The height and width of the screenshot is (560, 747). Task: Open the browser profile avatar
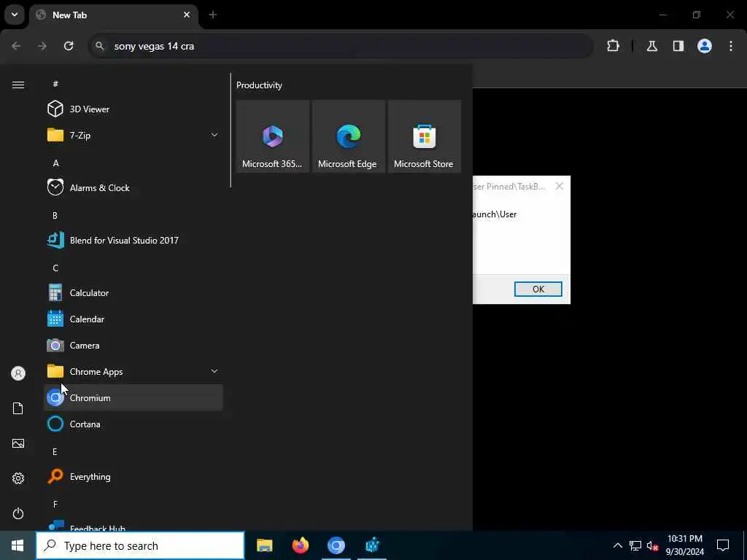tap(705, 46)
